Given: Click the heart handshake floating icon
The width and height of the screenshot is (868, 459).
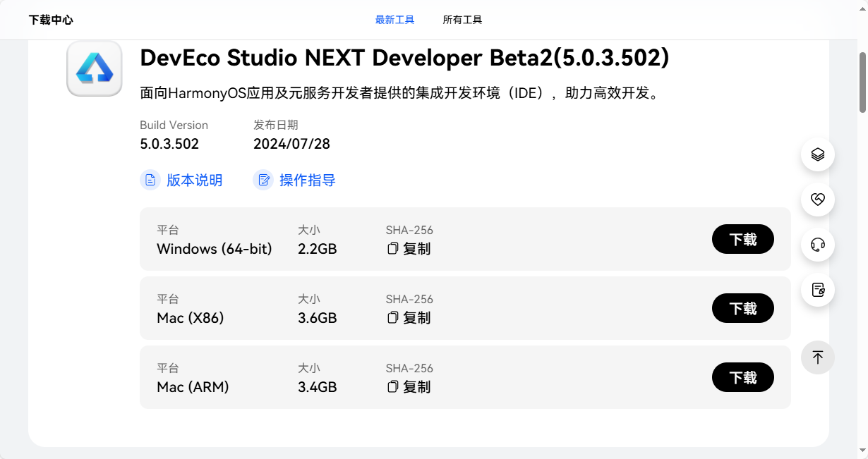Looking at the screenshot, I should click(x=818, y=200).
